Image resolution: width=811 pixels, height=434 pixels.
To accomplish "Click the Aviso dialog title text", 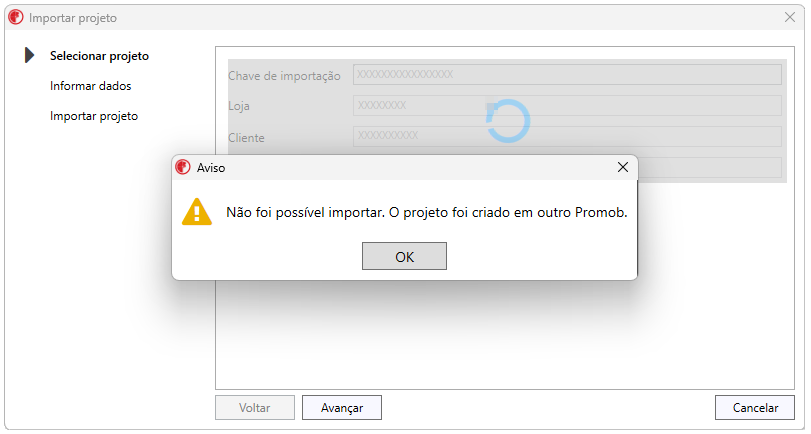I will [x=211, y=168].
